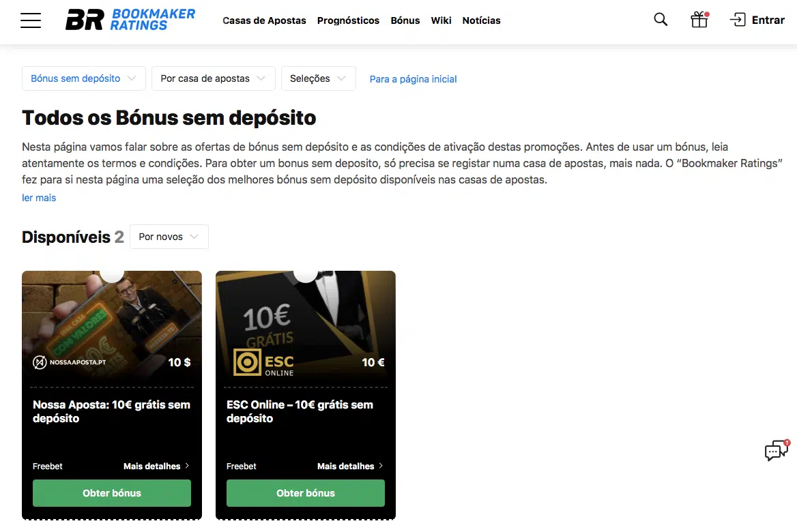Expand the Seleções dropdown
Image resolution: width=797 pixels, height=532 pixels.
(318, 78)
